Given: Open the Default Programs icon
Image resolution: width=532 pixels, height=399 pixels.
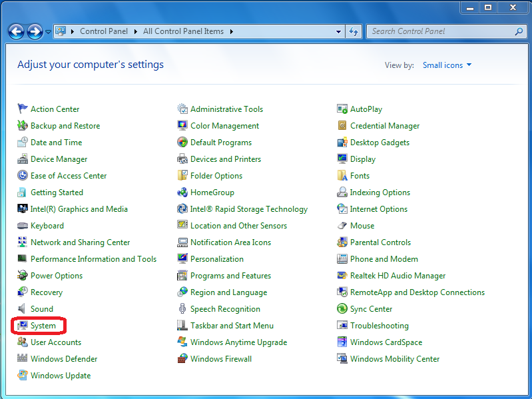Looking at the screenshot, I should tap(182, 142).
